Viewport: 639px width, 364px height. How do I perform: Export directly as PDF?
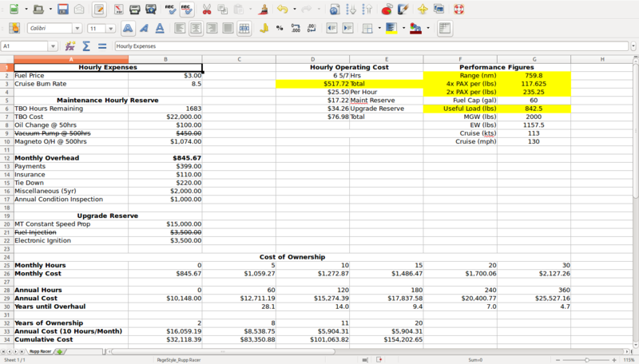pos(119,10)
